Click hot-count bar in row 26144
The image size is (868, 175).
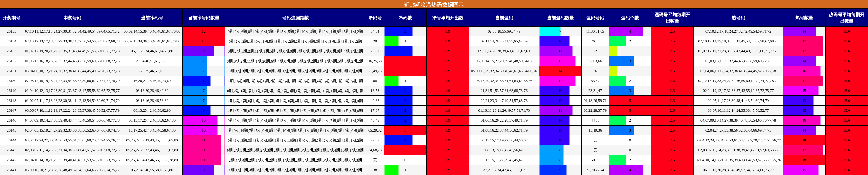[x=804, y=140]
